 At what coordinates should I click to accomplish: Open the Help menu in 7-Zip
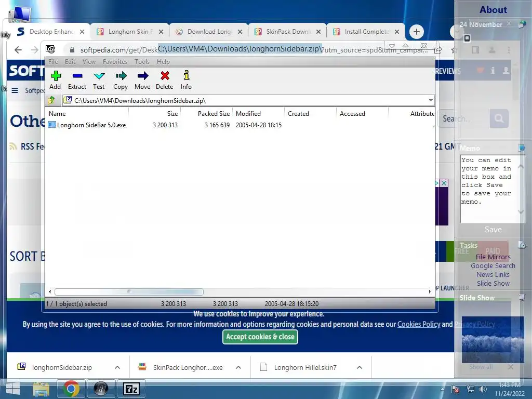163,62
